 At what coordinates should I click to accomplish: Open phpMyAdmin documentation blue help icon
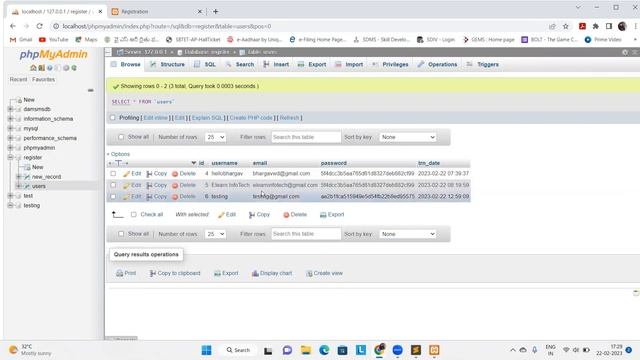click(49, 68)
